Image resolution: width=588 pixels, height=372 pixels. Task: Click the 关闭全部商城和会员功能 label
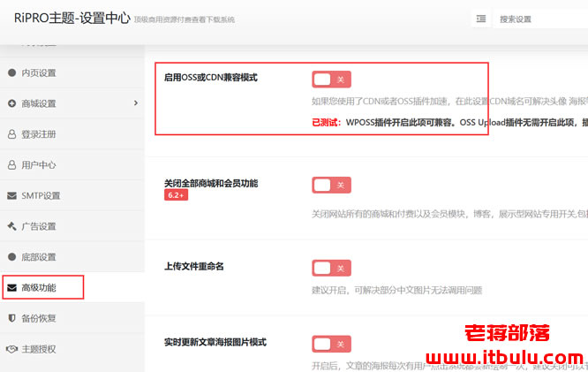click(211, 183)
